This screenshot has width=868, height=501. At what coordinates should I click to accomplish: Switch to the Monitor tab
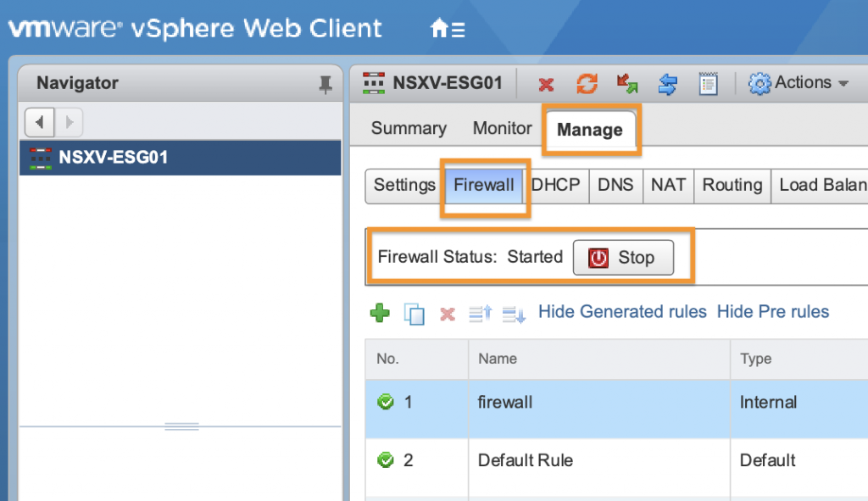click(x=502, y=128)
